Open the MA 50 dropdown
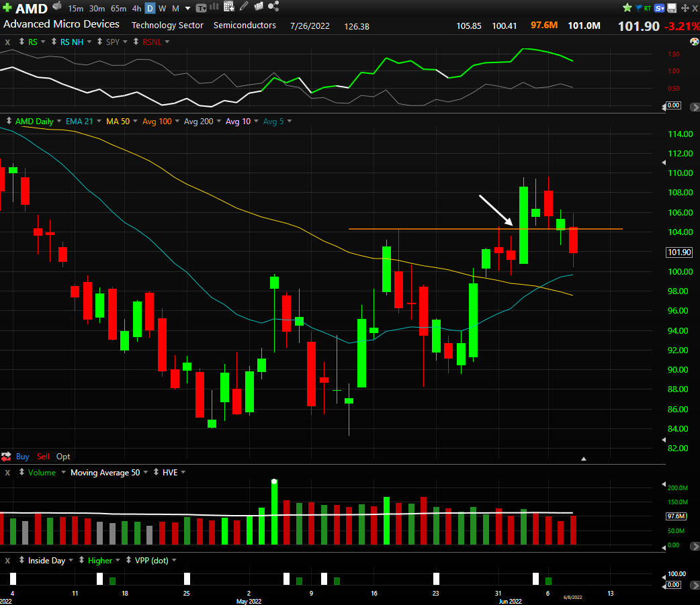Image resolution: width=700 pixels, height=605 pixels. tap(135, 121)
